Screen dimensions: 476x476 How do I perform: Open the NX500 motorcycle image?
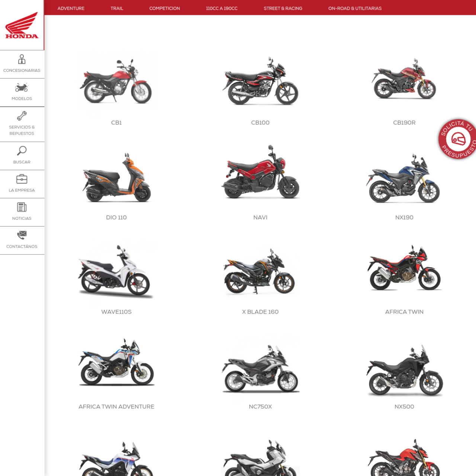pos(404,370)
